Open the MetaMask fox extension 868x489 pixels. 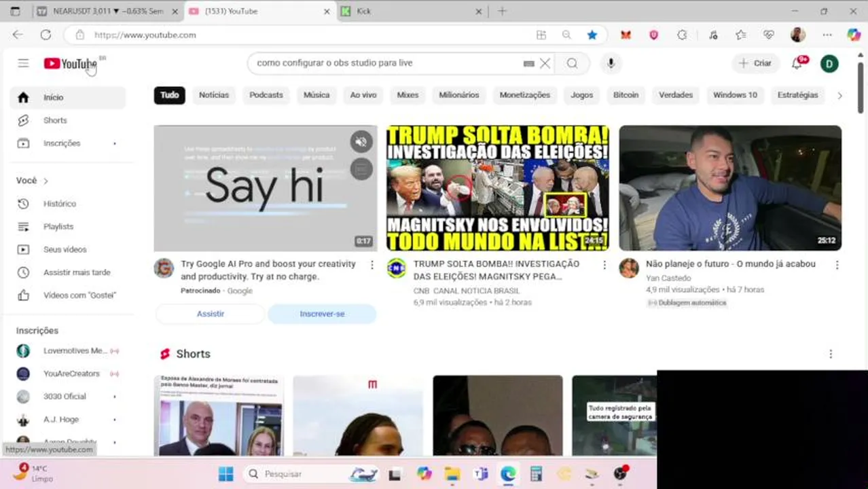(x=626, y=35)
